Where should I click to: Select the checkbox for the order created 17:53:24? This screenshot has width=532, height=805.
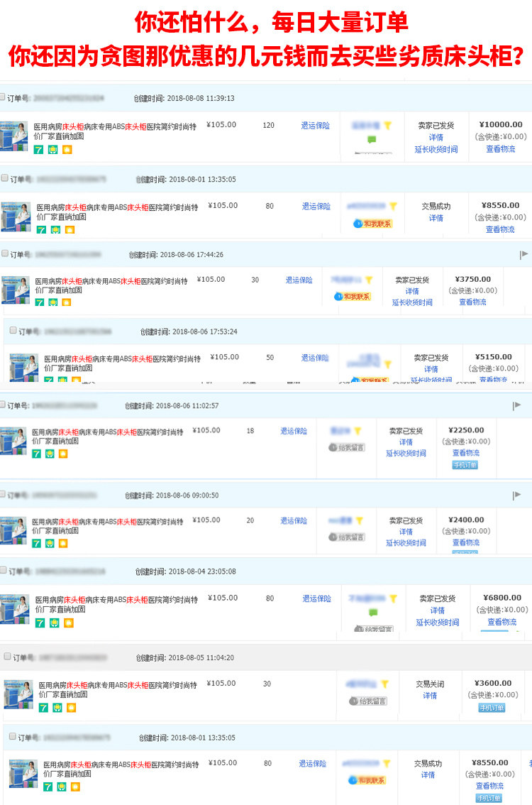[13, 330]
